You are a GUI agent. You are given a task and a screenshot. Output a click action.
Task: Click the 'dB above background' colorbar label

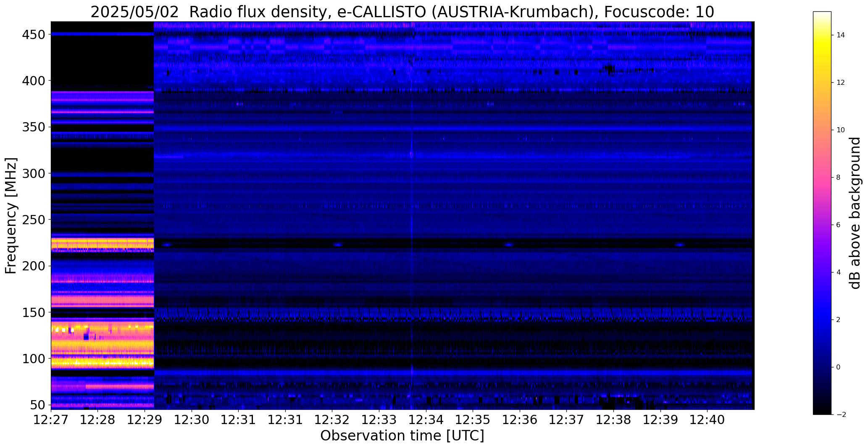[x=855, y=213]
